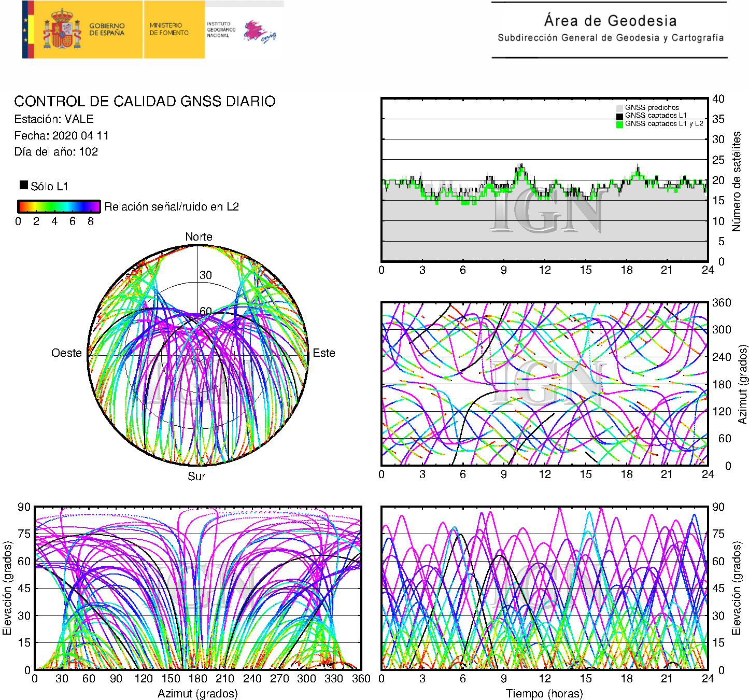Click the Fecha: 2020 04 11 text
The image size is (749, 700).
tap(61, 136)
